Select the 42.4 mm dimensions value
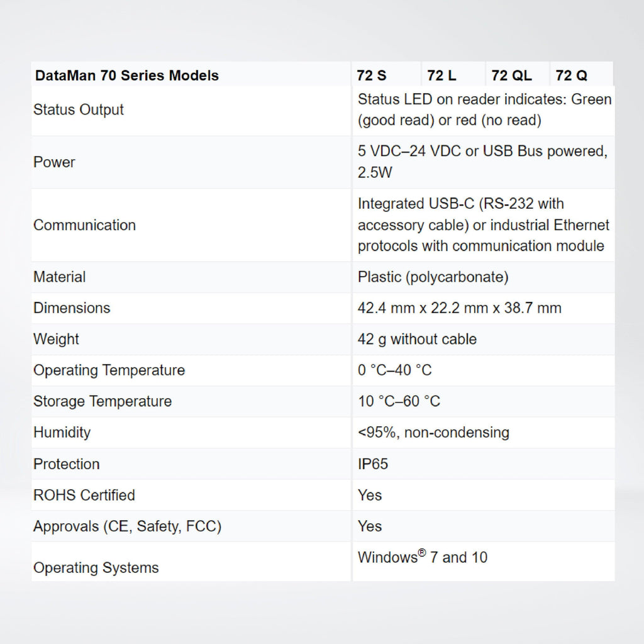644x644 pixels. click(459, 308)
